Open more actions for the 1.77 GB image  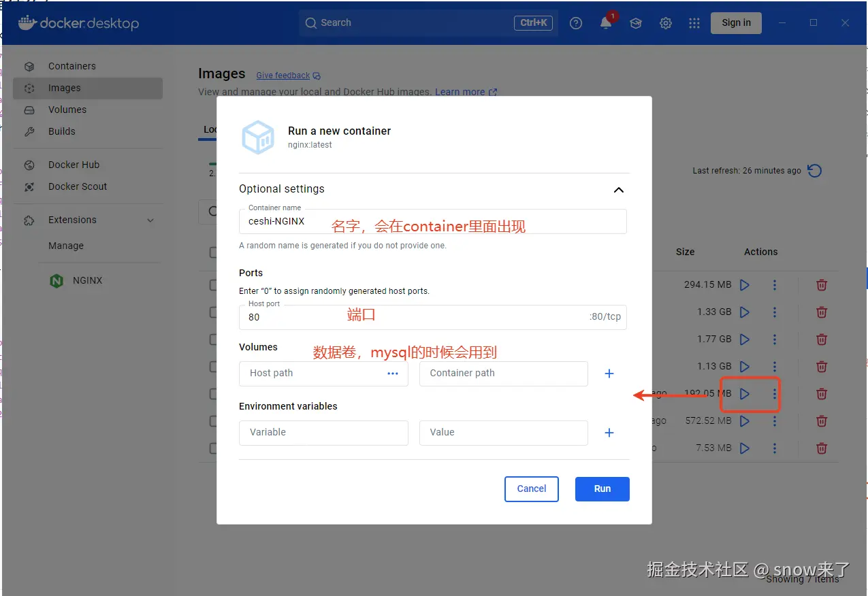pos(775,340)
